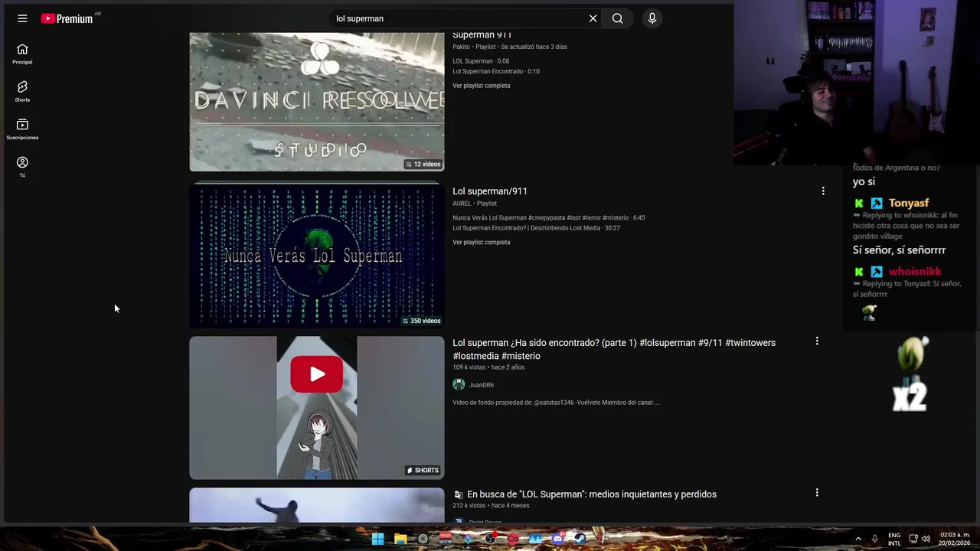Start voice search with microphone
This screenshot has height=551, width=980.
coord(652,18)
